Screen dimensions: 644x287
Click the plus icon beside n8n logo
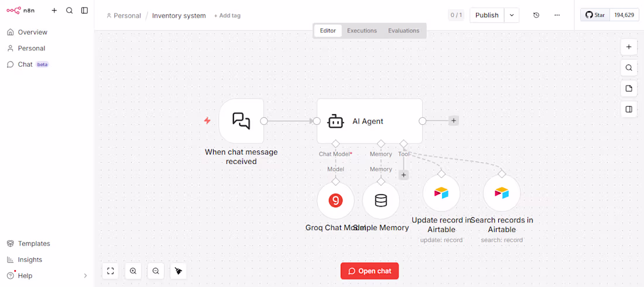click(x=54, y=11)
